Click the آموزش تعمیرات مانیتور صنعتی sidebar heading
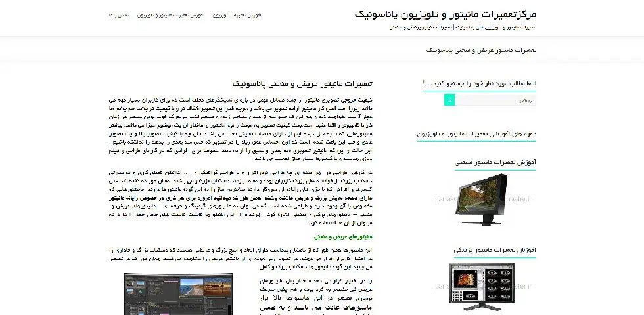 [495, 163]
